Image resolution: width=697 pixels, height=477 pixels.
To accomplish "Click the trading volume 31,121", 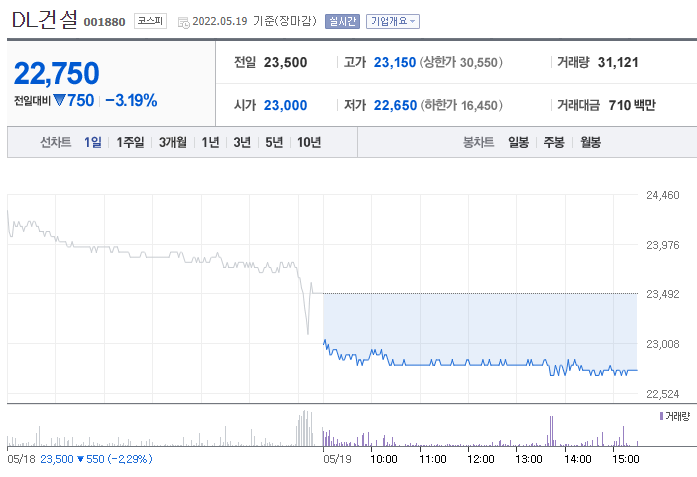I will (x=618, y=62).
